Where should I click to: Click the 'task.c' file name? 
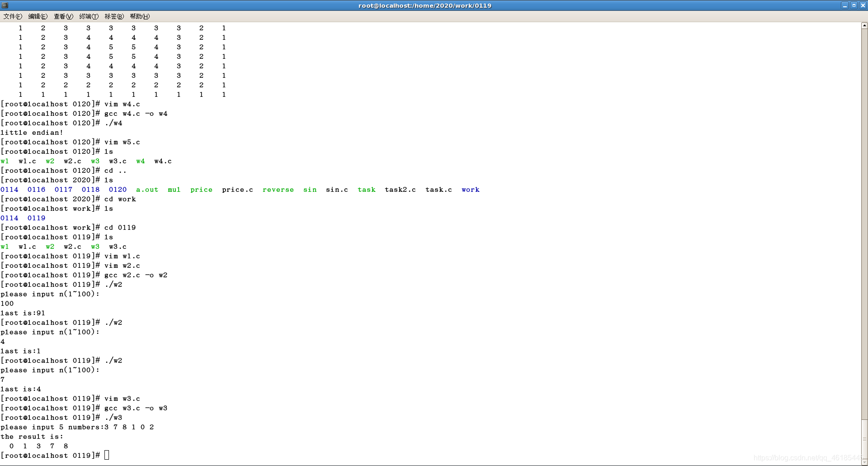439,190
